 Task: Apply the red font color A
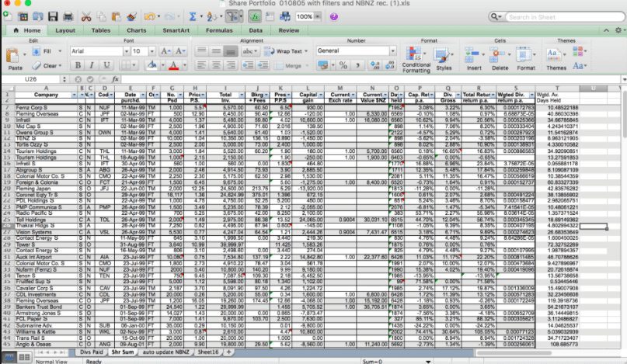(x=173, y=65)
